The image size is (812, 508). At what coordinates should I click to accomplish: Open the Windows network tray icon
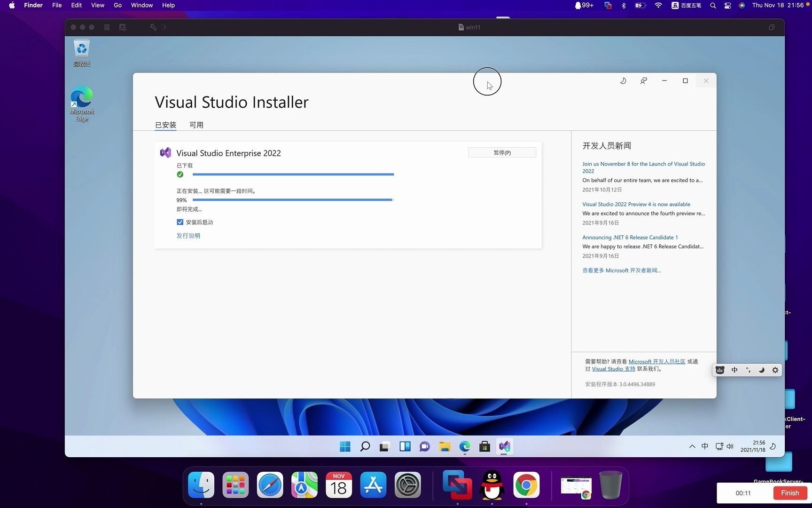(719, 446)
